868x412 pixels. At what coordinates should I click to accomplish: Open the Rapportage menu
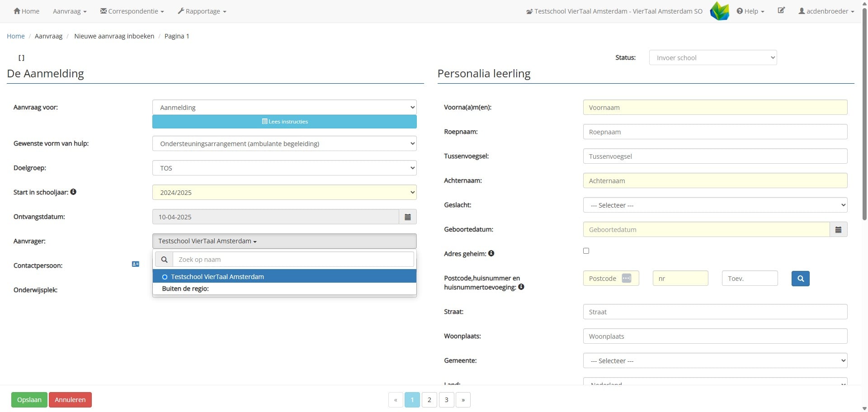(202, 11)
